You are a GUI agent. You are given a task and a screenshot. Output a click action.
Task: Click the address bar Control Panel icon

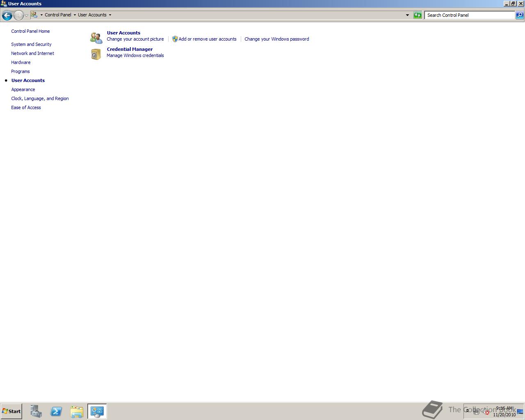coord(34,15)
